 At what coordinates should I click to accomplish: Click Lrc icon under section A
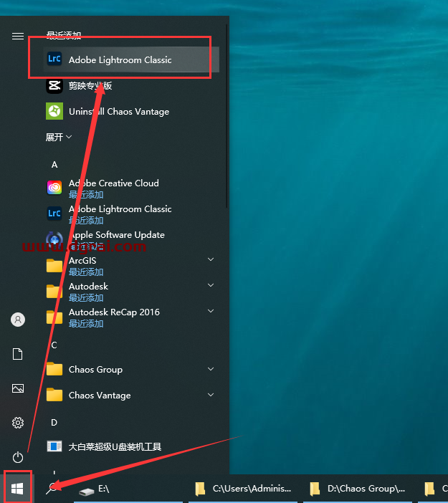point(54,214)
